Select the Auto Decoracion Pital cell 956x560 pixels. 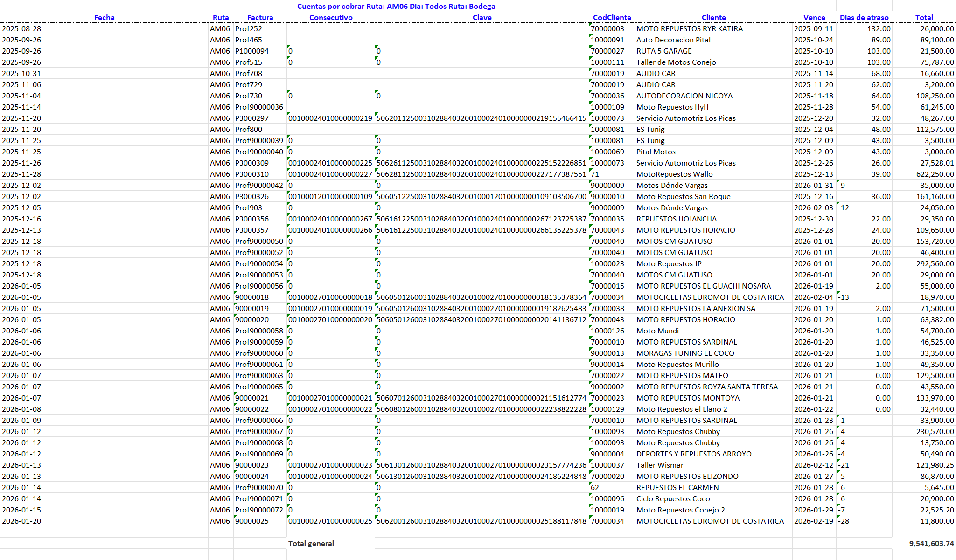[673, 40]
